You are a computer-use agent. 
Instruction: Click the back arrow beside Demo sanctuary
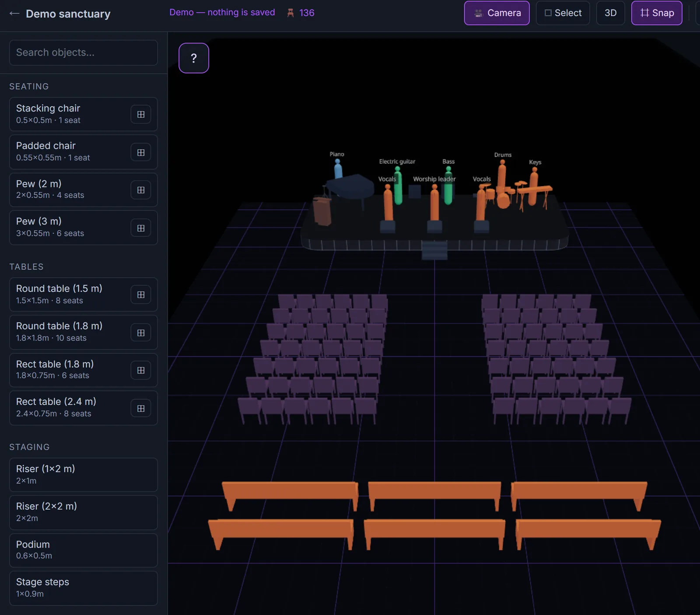[14, 14]
